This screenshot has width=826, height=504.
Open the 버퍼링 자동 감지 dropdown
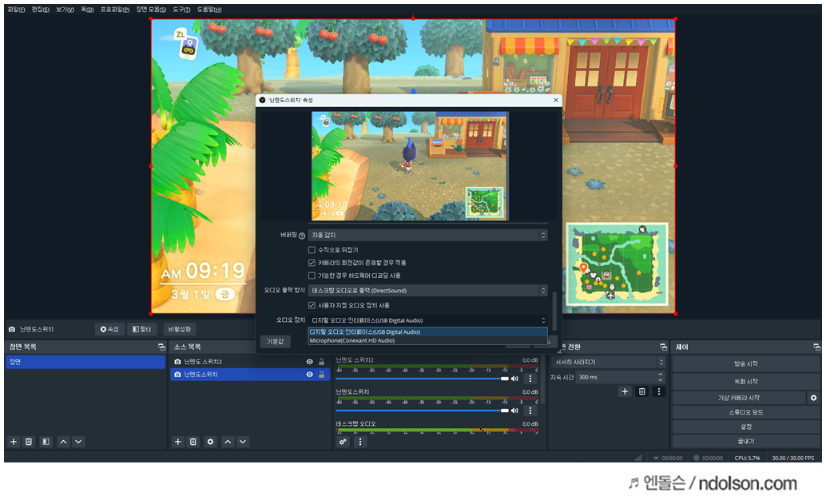point(427,235)
